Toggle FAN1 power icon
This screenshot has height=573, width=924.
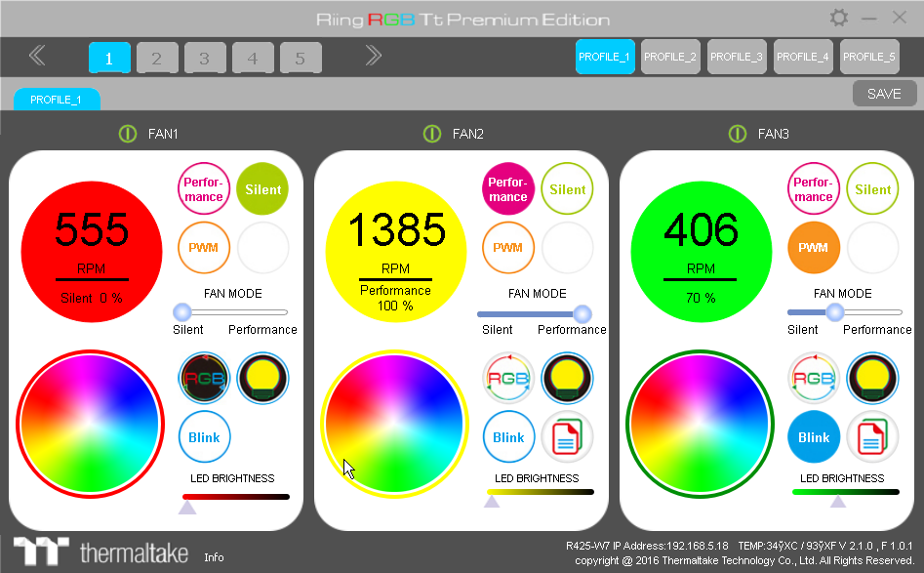(x=127, y=134)
